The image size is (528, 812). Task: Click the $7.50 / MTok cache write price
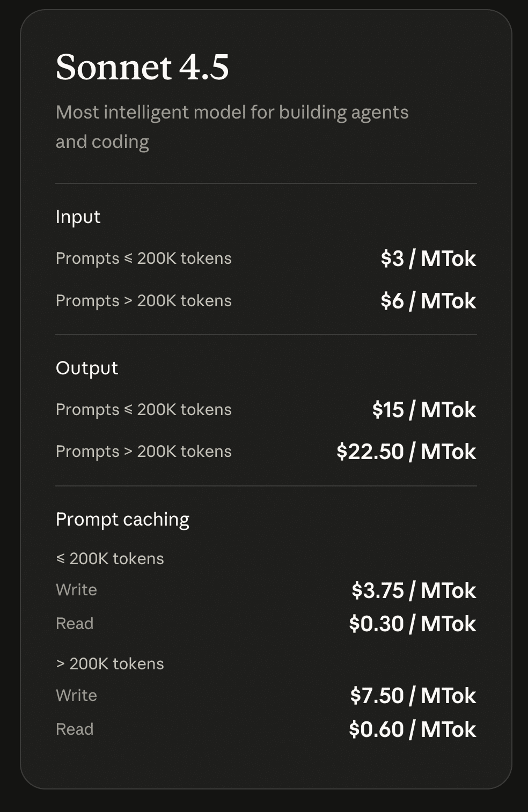pos(413,696)
